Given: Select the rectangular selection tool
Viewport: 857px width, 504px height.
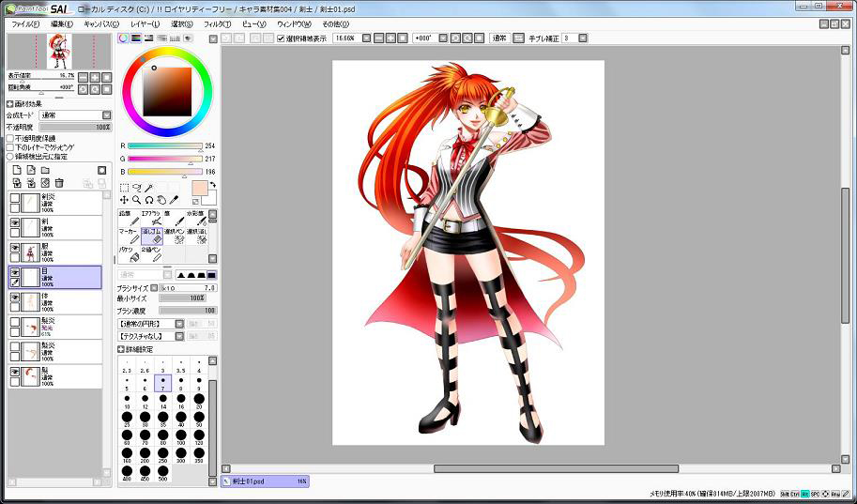Looking at the screenshot, I should tap(124, 188).
